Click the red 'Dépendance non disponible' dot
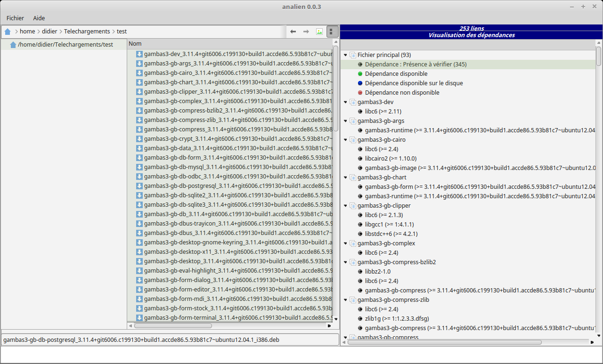 coord(359,92)
